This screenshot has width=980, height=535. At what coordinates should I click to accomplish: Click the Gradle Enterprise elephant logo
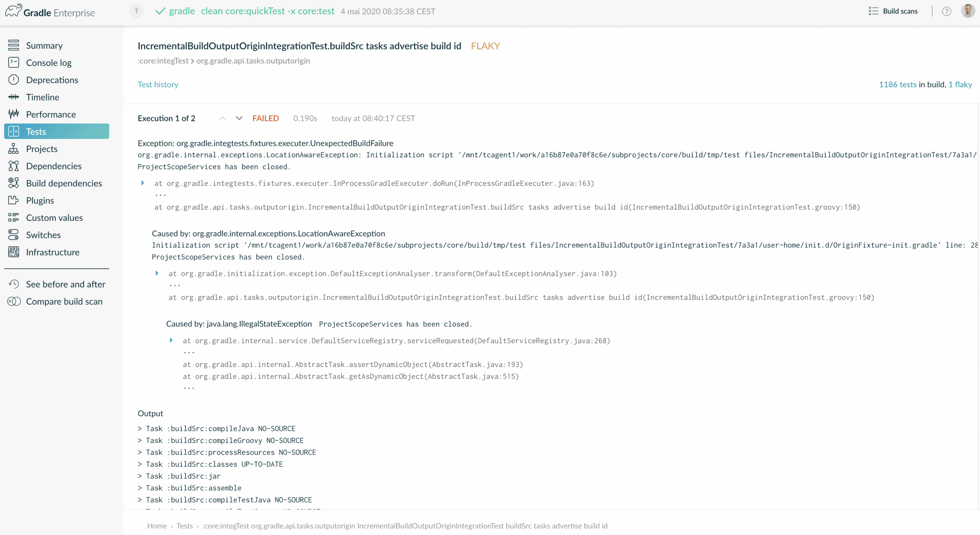point(13,11)
